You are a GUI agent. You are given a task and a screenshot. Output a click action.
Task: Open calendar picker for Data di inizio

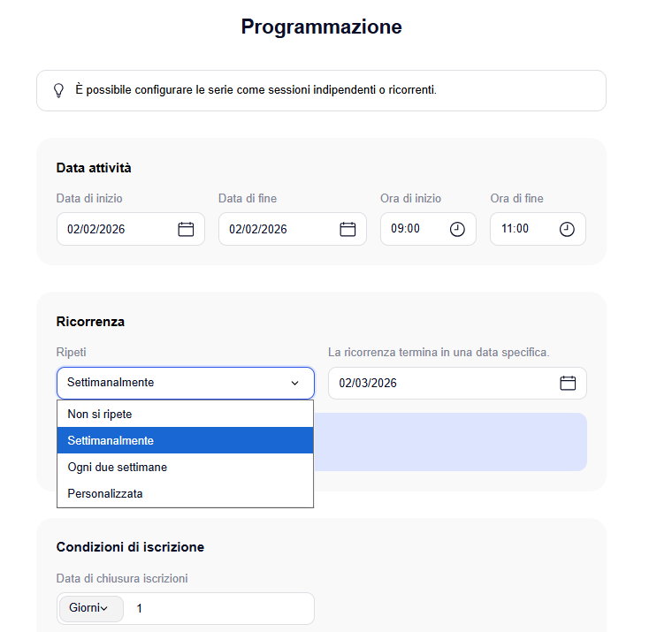coord(186,229)
